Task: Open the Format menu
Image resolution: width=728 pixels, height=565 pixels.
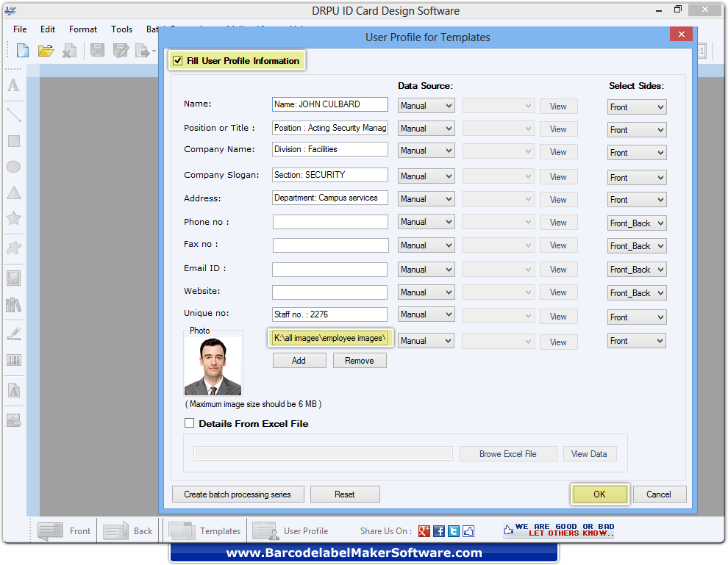Action: click(82, 29)
